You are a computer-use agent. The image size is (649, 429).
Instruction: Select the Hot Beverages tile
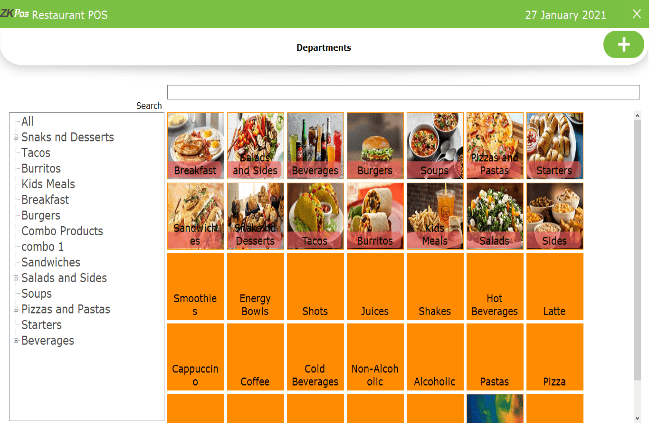coord(495,287)
